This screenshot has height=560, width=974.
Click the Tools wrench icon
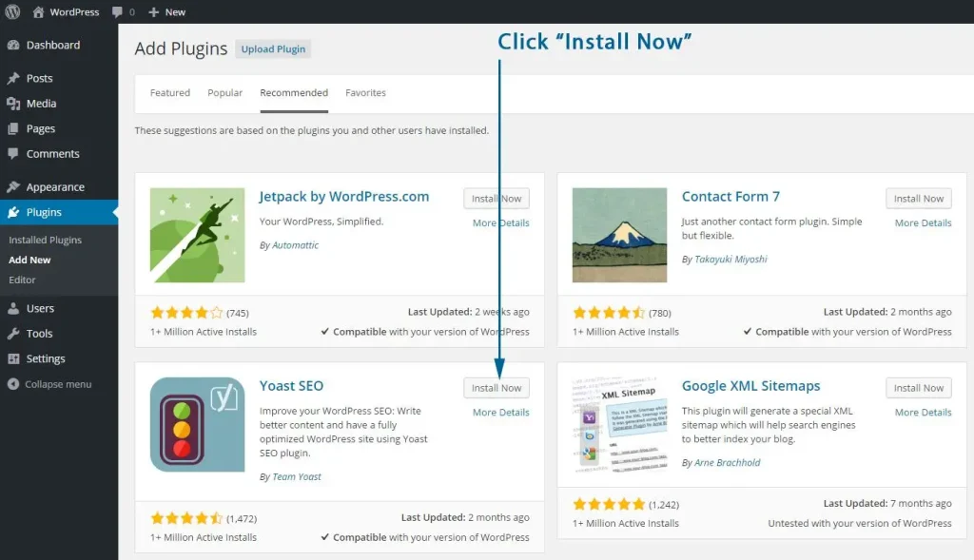point(13,334)
